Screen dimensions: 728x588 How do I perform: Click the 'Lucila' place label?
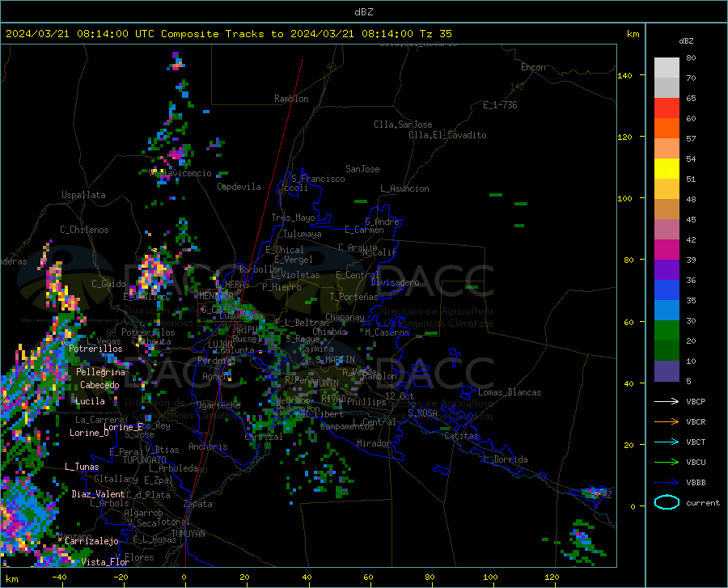90,401
